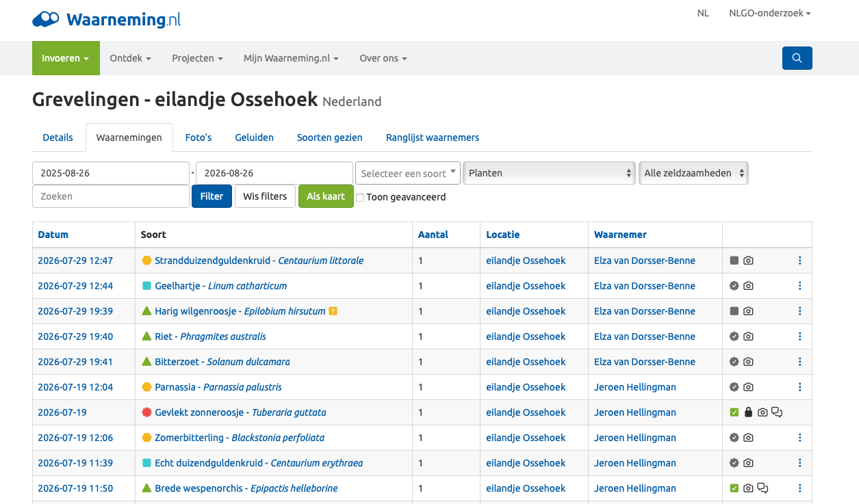Image resolution: width=859 pixels, height=504 pixels.
Task: Open the Planten species group dropdown
Action: pos(550,173)
